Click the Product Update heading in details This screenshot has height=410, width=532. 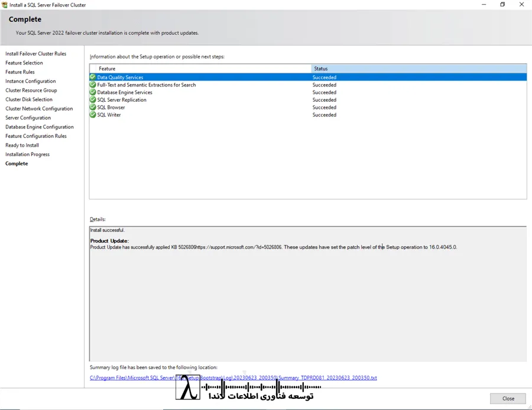click(109, 241)
